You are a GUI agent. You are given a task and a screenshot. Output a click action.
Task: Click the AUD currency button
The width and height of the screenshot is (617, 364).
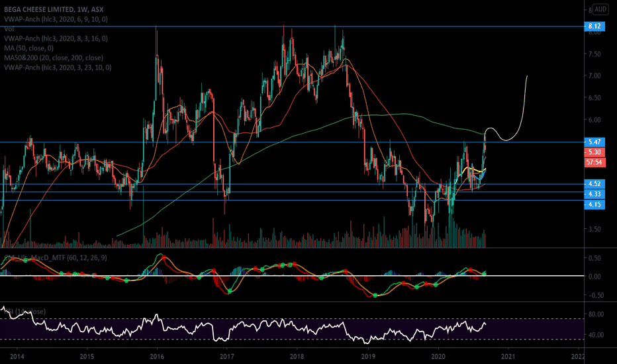[x=600, y=9]
